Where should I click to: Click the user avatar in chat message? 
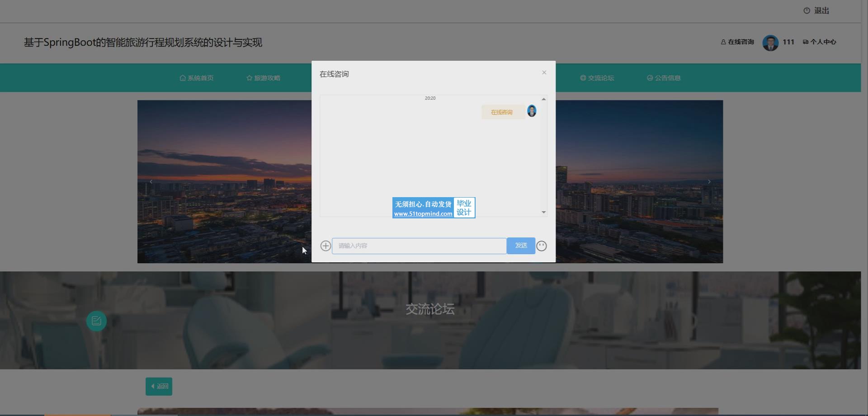[532, 111]
